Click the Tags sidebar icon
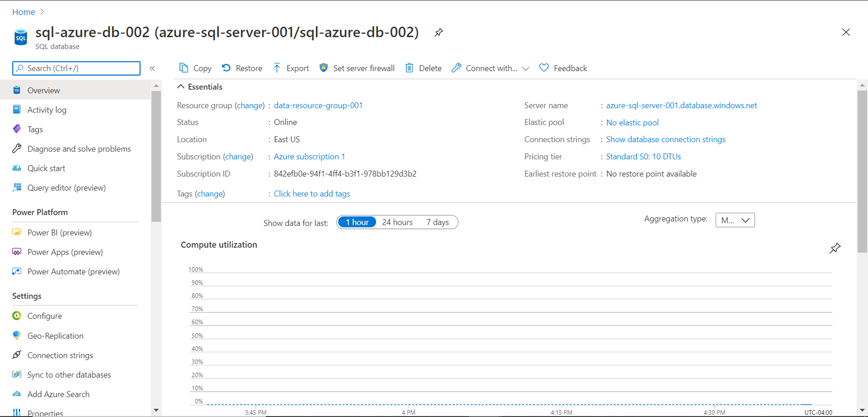The width and height of the screenshot is (868, 417). click(x=17, y=129)
